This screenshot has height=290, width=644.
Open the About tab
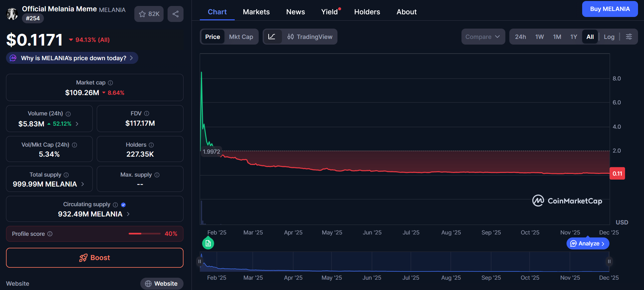pyautogui.click(x=407, y=12)
